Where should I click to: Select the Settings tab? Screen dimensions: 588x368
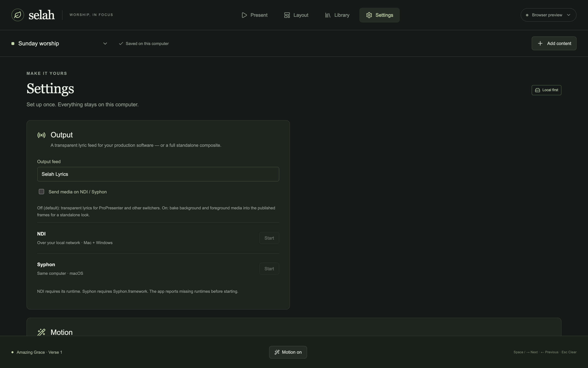380,15
